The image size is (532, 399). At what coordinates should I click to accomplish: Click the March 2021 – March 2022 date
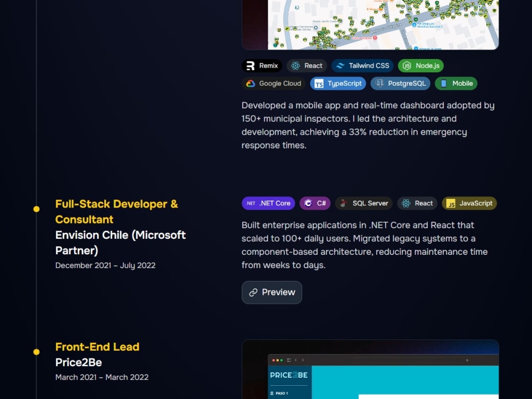tap(102, 377)
